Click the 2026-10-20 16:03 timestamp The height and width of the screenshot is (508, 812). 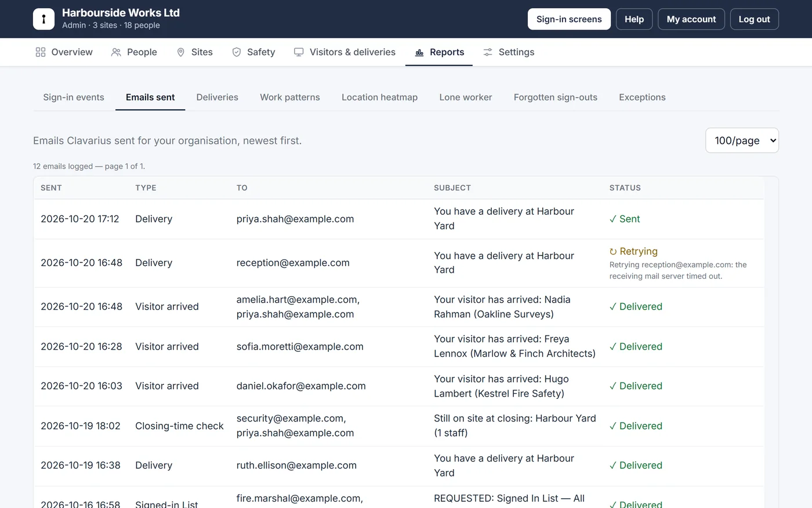(x=81, y=386)
